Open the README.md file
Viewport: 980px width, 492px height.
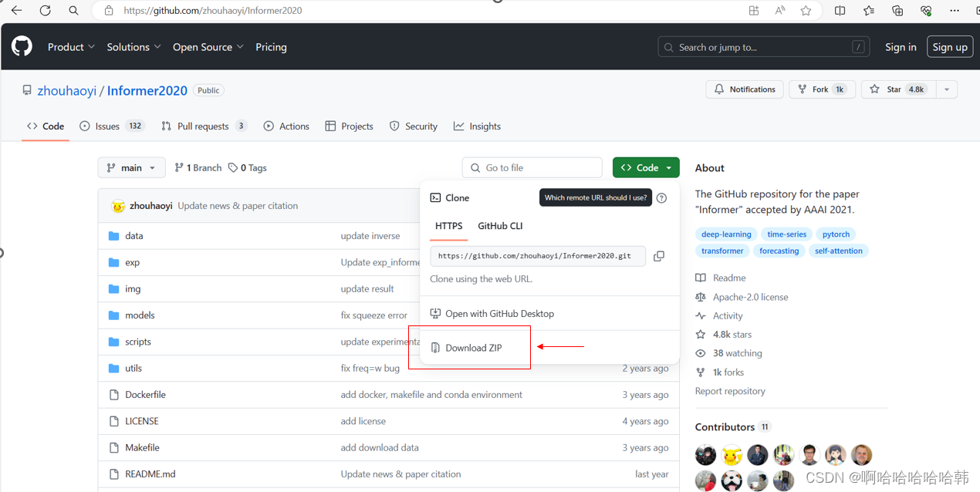[x=150, y=474]
